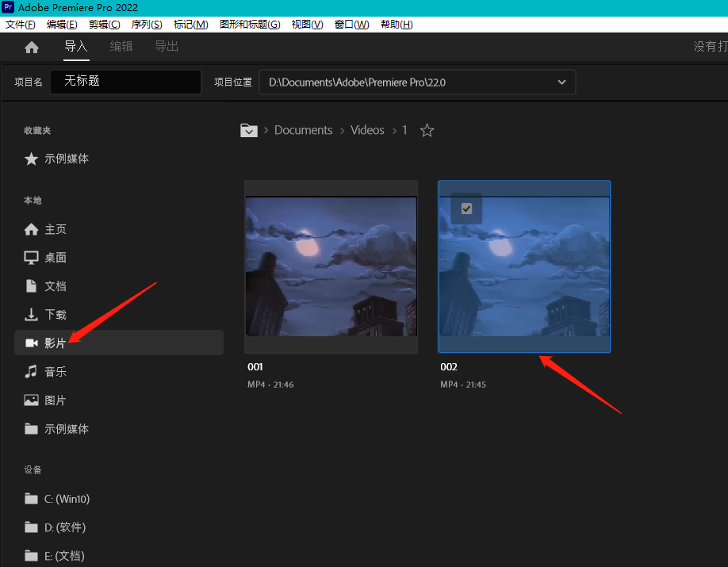Open the 帮助(H) menu
728x567 pixels.
click(x=396, y=25)
